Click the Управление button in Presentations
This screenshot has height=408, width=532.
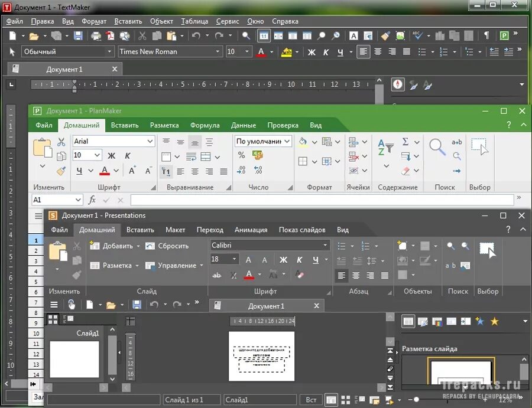(x=174, y=265)
